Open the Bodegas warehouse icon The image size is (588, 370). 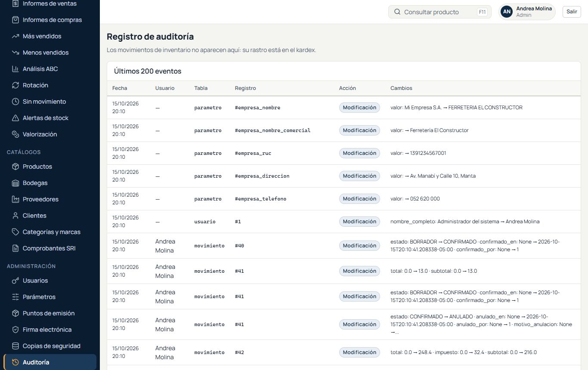pos(15,183)
